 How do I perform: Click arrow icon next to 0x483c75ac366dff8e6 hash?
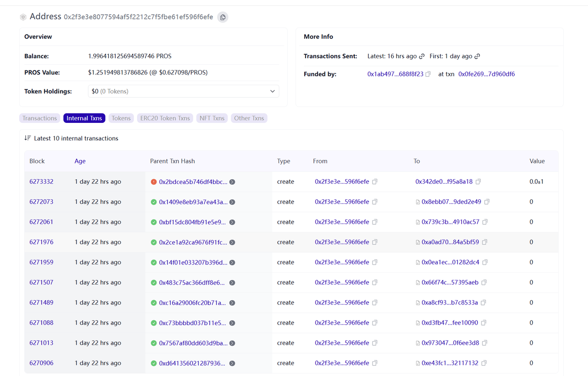pyautogui.click(x=232, y=282)
